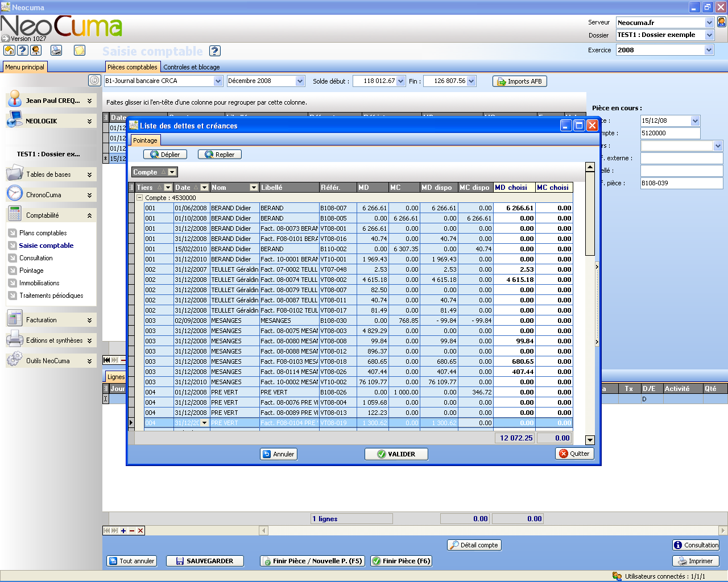Screen dimensions: 728x582
Task: Open Consultation in the sidebar menu
Action: click(36, 258)
